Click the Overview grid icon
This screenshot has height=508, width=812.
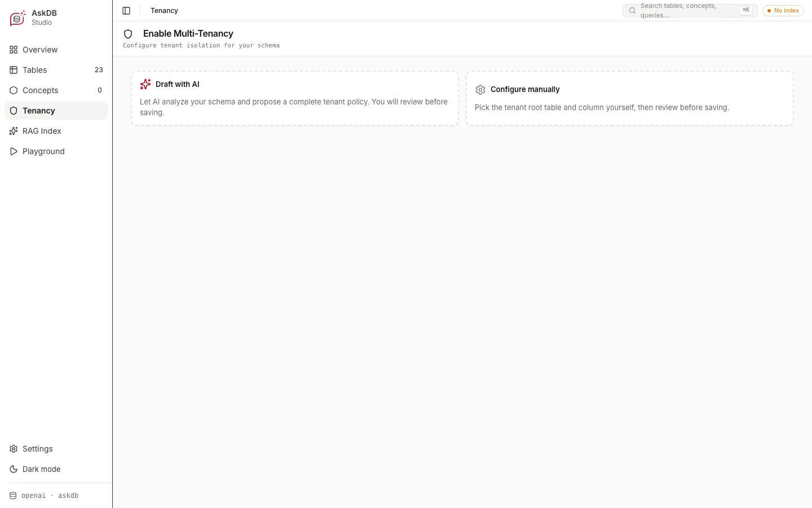[14, 50]
